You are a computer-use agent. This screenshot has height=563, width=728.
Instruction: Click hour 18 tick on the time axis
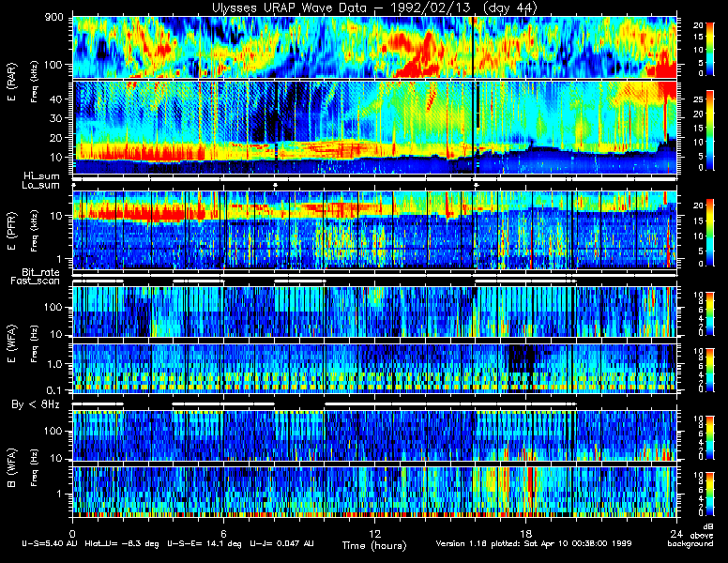pos(525,533)
